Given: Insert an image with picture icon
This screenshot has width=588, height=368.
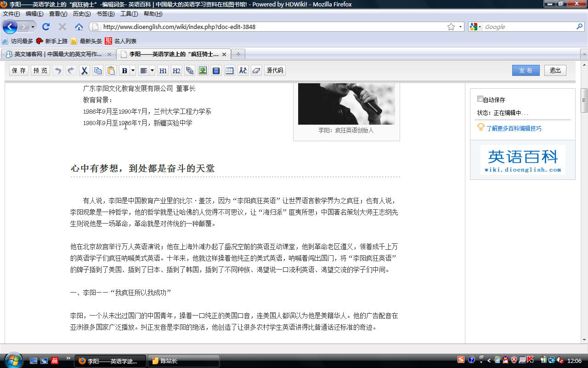Looking at the screenshot, I should [203, 70].
